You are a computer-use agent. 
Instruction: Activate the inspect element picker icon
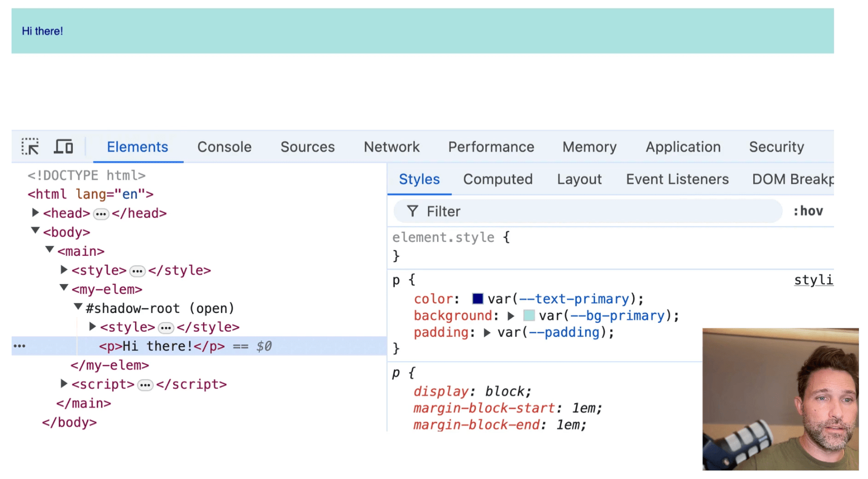[30, 147]
